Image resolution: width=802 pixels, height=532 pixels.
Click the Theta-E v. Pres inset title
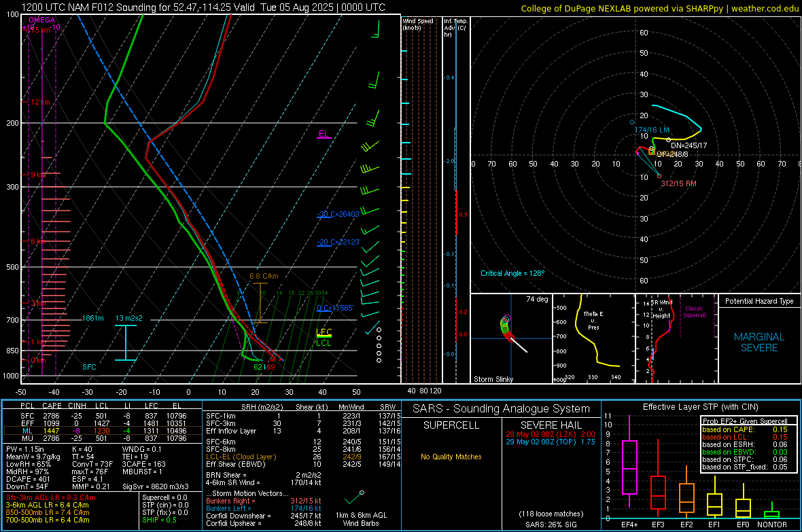click(x=593, y=320)
